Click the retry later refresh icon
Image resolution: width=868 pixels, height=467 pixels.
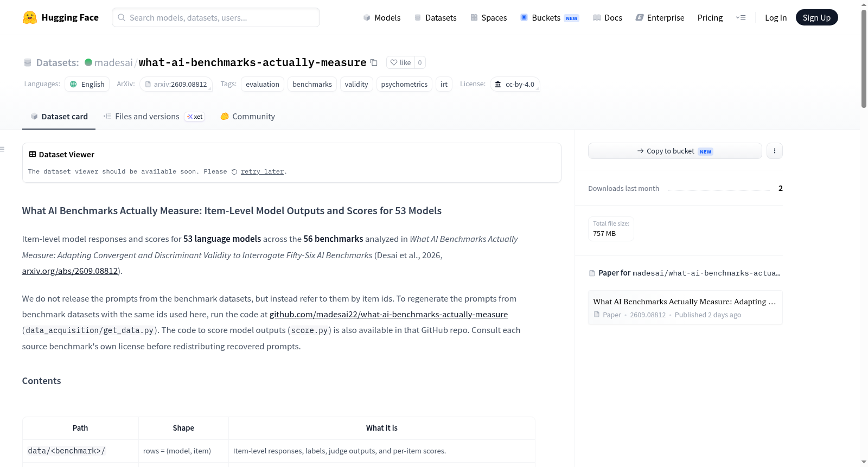pos(234,172)
